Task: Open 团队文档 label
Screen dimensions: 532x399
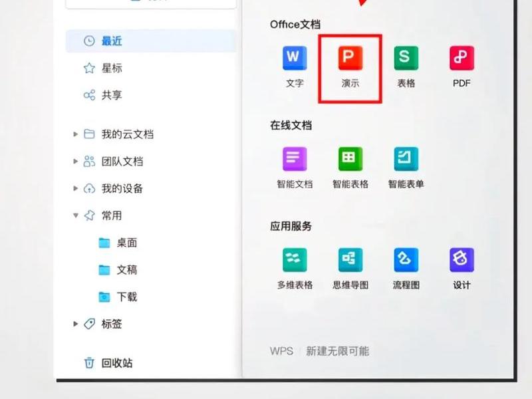Action: (x=122, y=161)
